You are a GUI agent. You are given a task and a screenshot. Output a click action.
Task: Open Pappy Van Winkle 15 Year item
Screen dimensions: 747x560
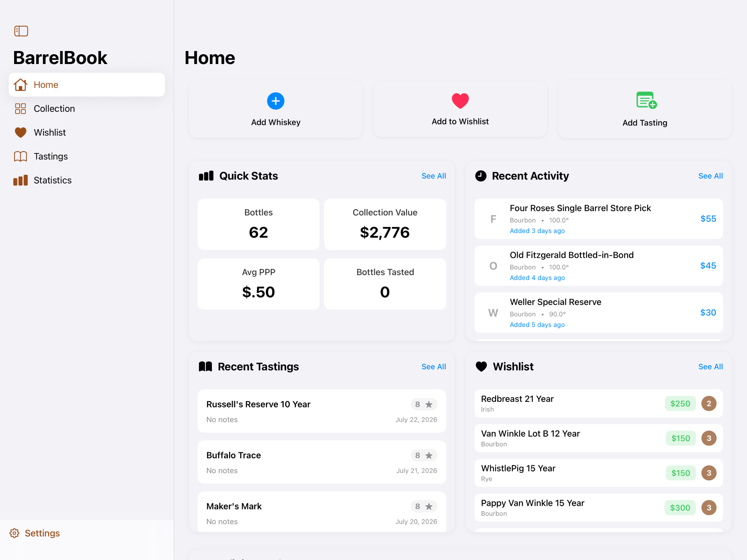(x=599, y=508)
